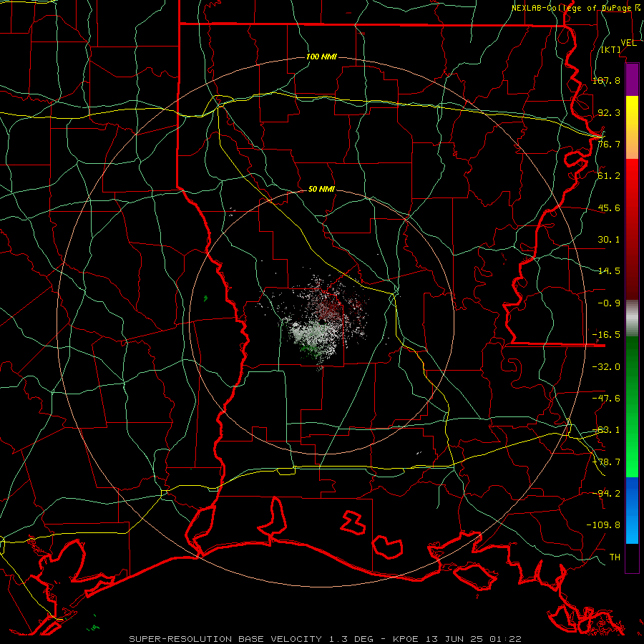644x644 pixels.
Task: Click the small green echo west of radar
Action: tap(205, 298)
